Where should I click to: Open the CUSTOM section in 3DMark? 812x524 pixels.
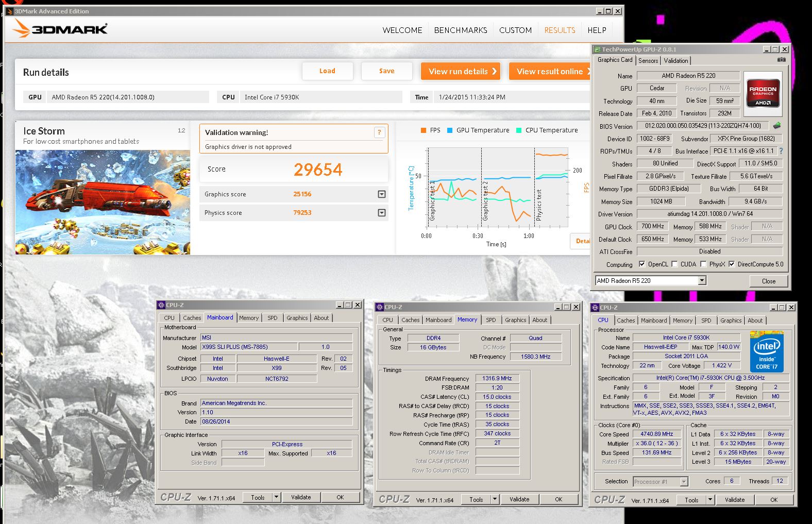tap(515, 30)
